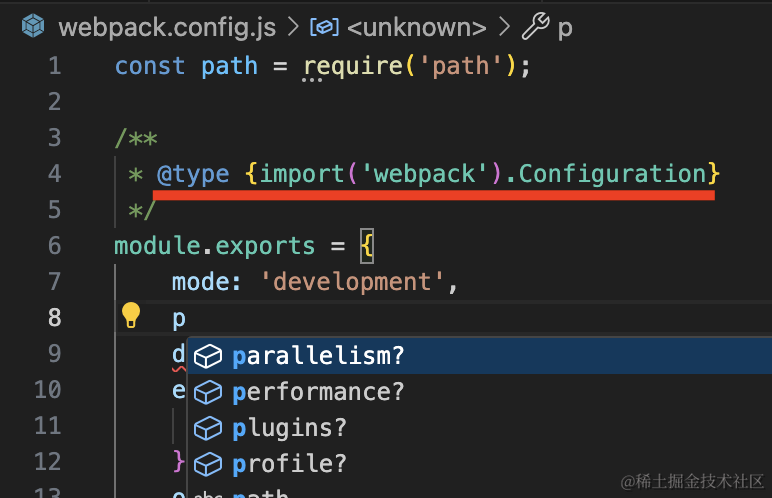This screenshot has width=772, height=498.
Task: Click the yellow lightbulb quick-fix icon
Action: (131, 315)
